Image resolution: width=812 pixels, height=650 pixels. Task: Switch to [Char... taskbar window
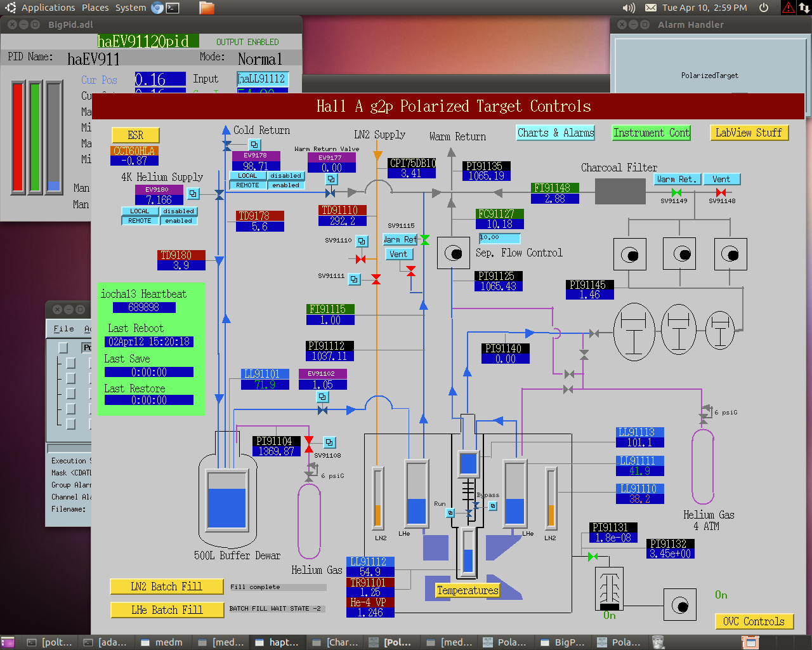pos(336,642)
